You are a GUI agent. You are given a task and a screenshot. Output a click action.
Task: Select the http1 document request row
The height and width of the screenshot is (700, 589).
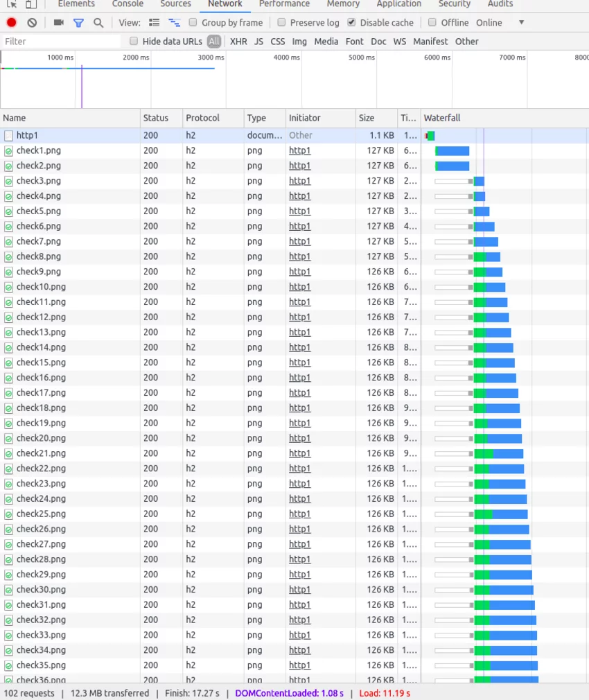[294, 135]
